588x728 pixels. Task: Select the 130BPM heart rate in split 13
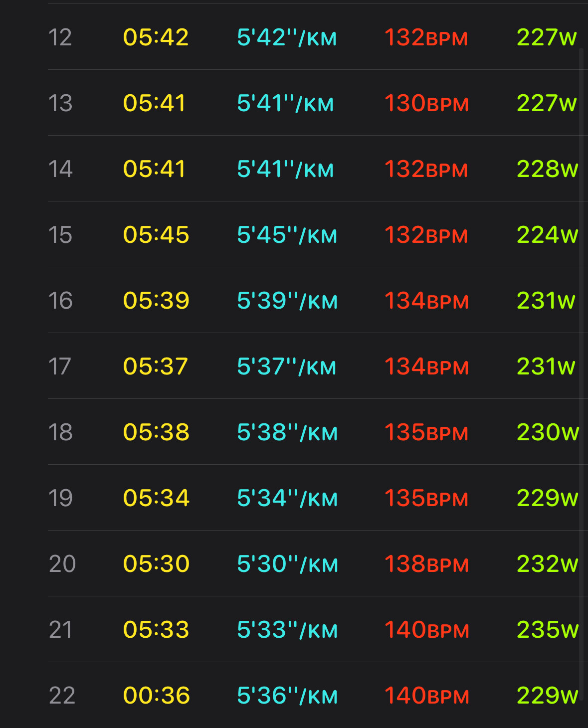[426, 103]
